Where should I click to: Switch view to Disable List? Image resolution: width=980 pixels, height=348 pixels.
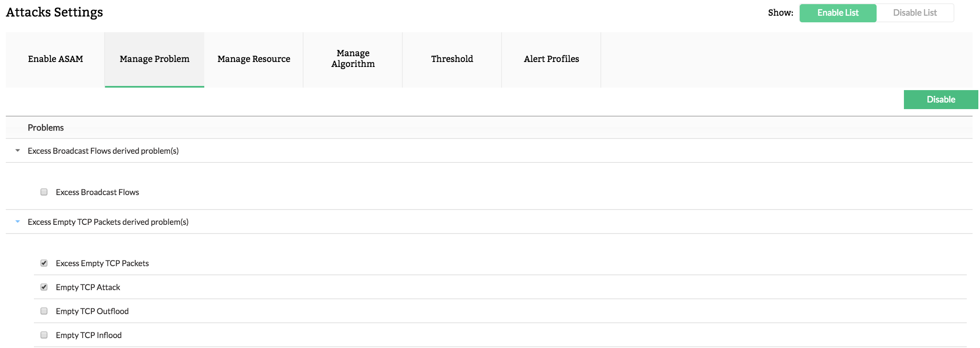915,13
